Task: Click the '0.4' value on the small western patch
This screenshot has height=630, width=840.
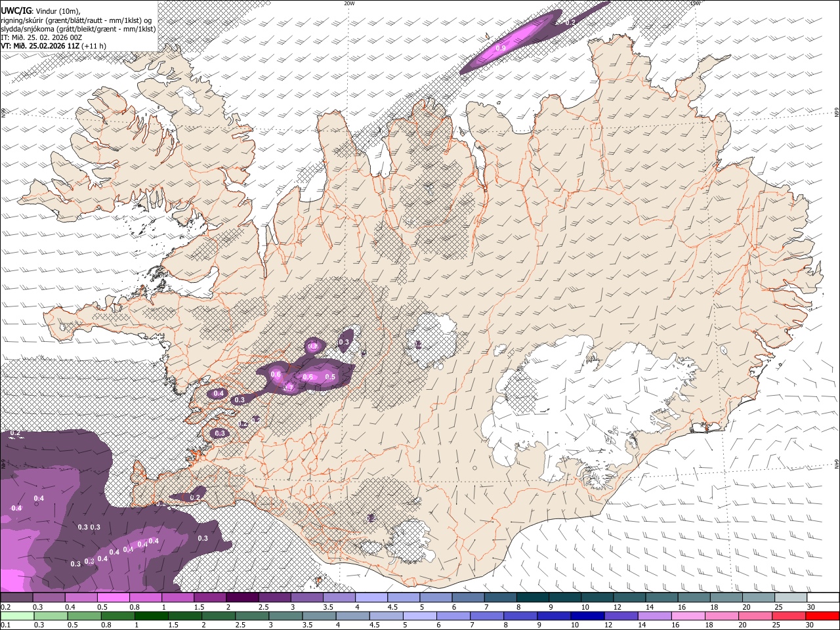Action: (219, 394)
